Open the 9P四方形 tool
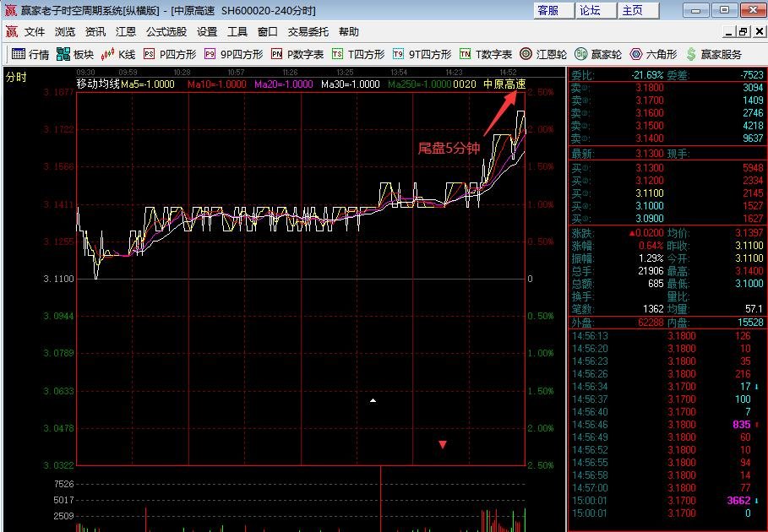Screen dimensions: 768x532 click(234, 54)
